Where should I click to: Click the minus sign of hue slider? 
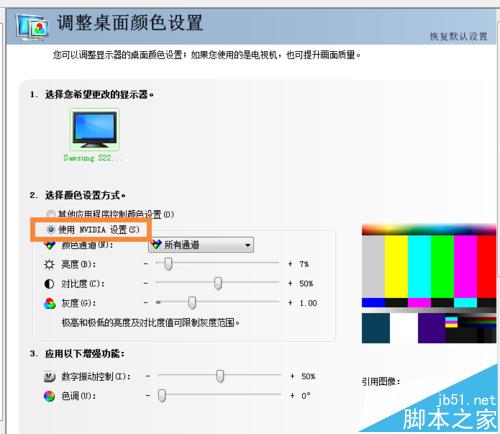tap(148, 396)
